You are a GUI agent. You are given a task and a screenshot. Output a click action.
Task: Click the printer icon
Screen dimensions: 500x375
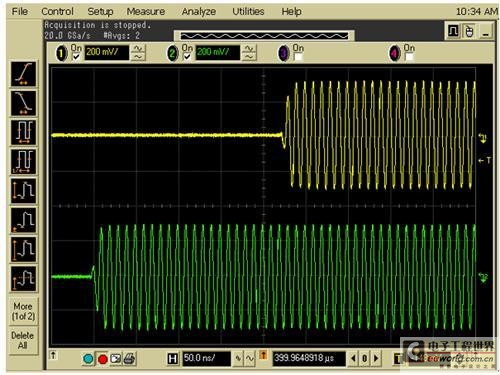coord(130,359)
